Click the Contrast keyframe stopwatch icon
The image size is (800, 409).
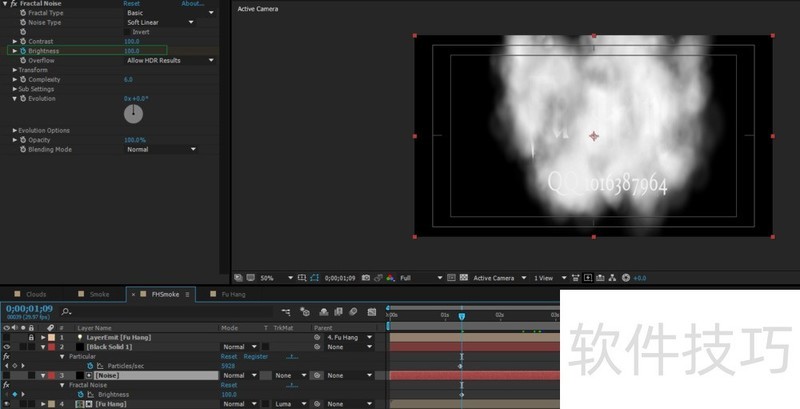click(22, 41)
